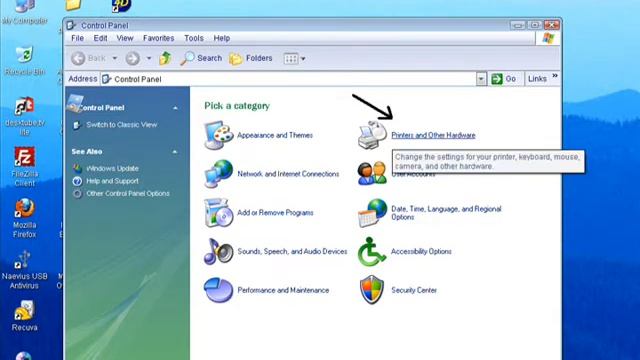
Task: Open Other Control Panel Options link
Action: click(x=128, y=194)
